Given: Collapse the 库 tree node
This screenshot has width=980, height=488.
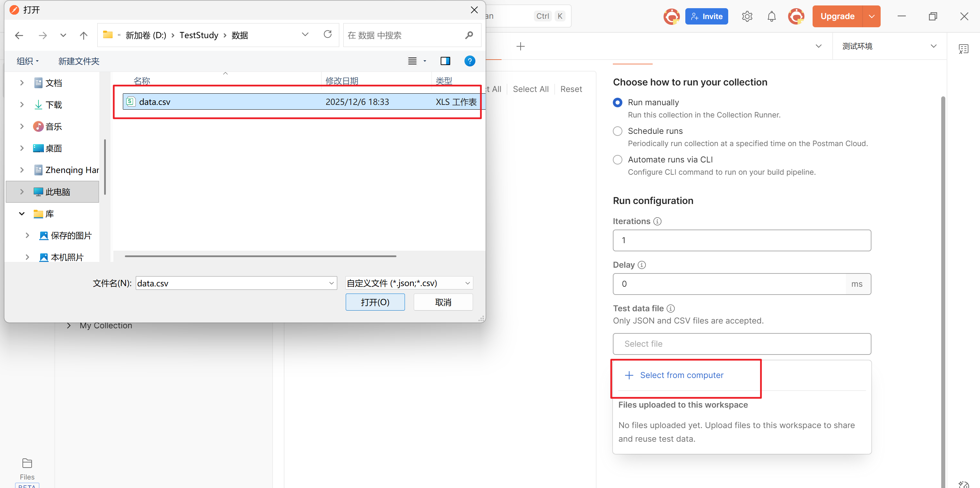Looking at the screenshot, I should pos(22,214).
